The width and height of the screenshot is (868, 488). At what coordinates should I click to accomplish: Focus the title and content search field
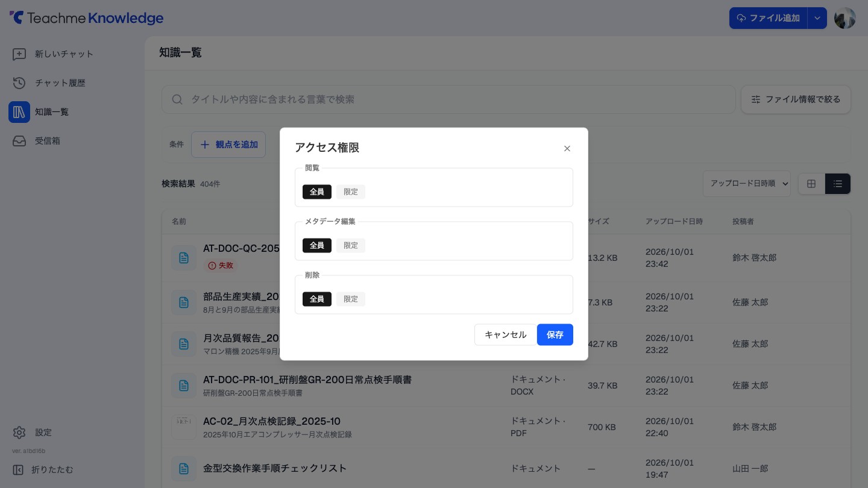[x=448, y=99]
